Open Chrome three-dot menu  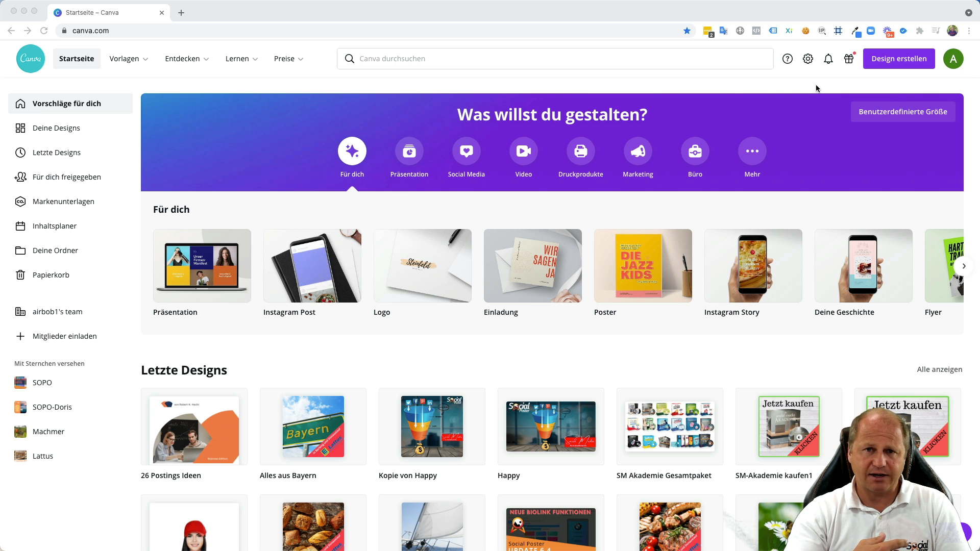[969, 31]
